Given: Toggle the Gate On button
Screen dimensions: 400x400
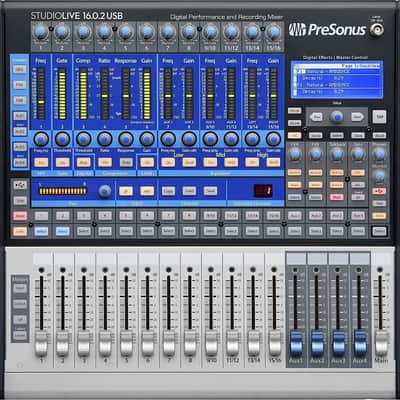Looking at the screenshot, I should click(62, 163).
